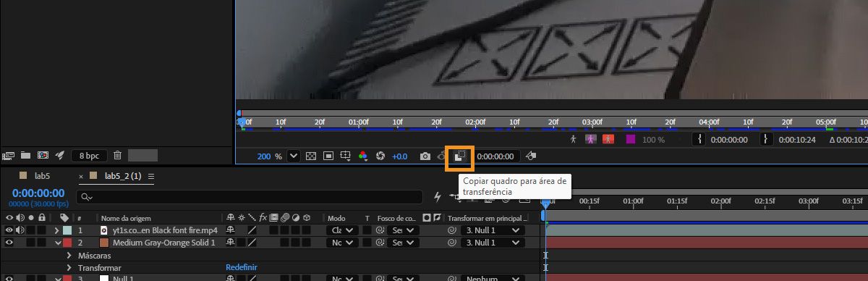
Task: Switch to the lab5 timeline tab
Action: click(x=43, y=176)
